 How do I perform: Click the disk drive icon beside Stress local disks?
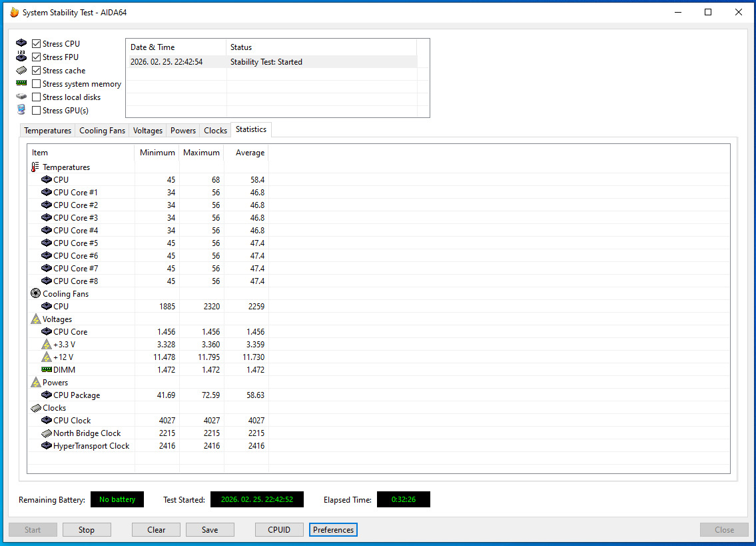point(21,97)
